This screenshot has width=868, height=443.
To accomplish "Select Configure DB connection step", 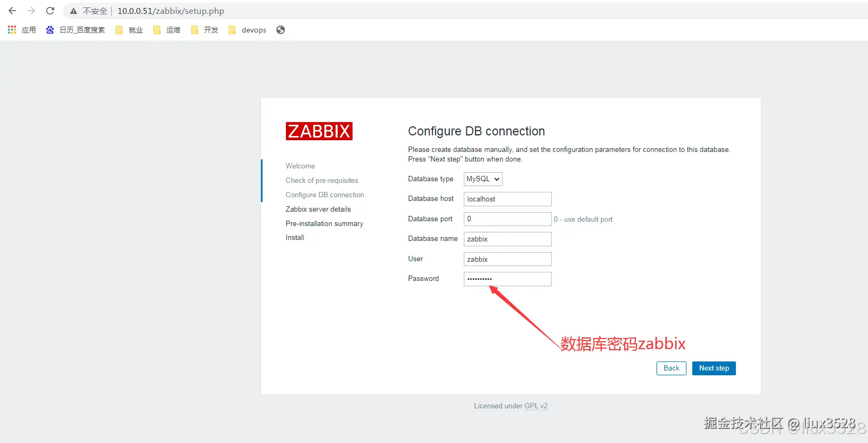I will point(325,195).
